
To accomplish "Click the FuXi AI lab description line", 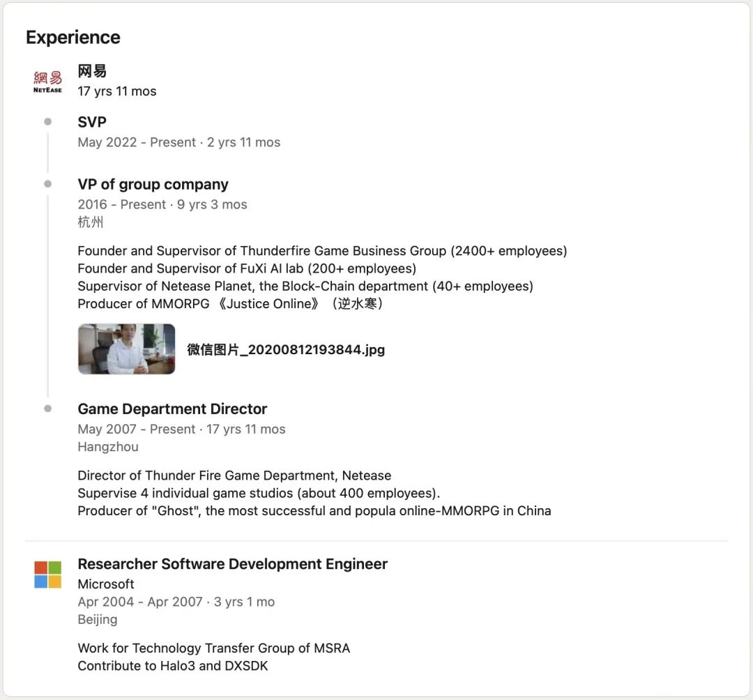I will click(x=247, y=268).
